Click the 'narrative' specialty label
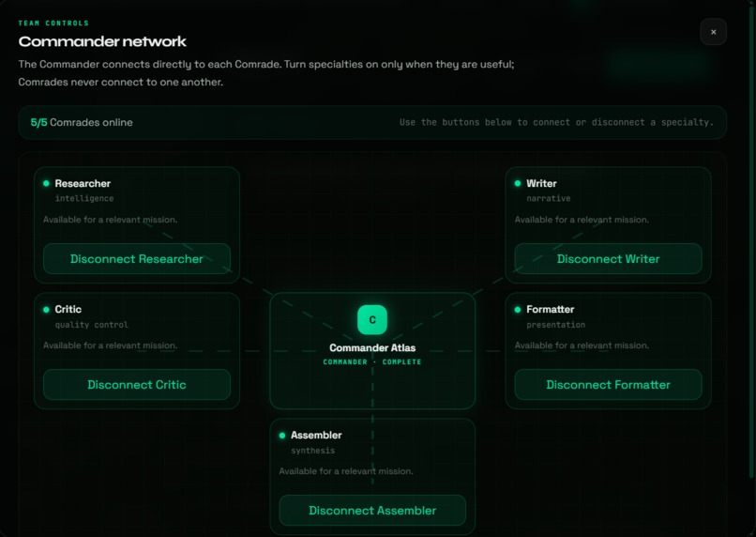This screenshot has height=537, width=756. click(x=548, y=198)
